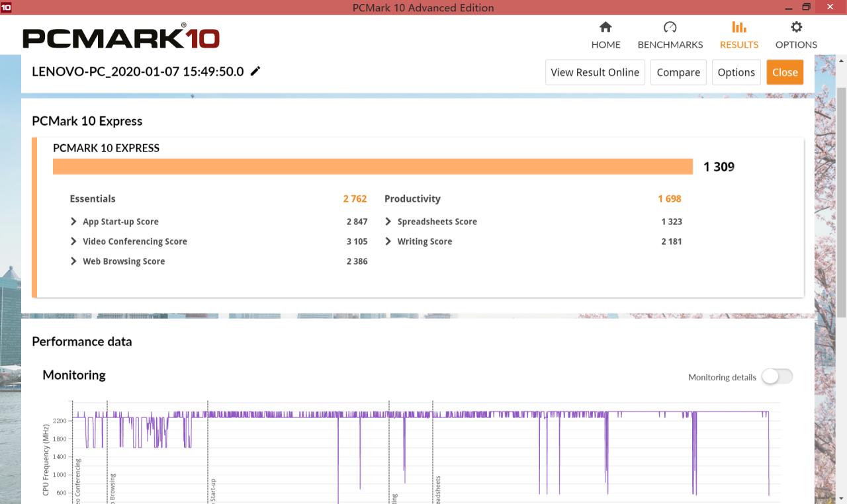
Task: Switch to the RESULTS tab
Action: pos(738,35)
